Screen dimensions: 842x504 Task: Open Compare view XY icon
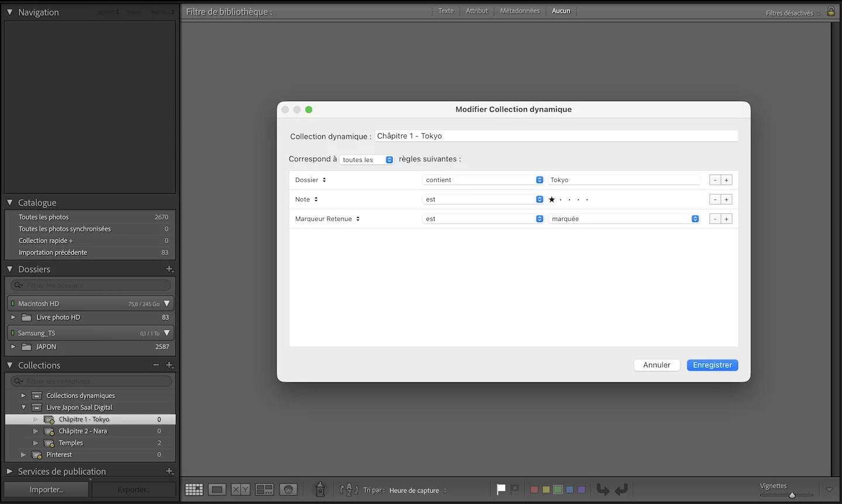pyautogui.click(x=240, y=490)
